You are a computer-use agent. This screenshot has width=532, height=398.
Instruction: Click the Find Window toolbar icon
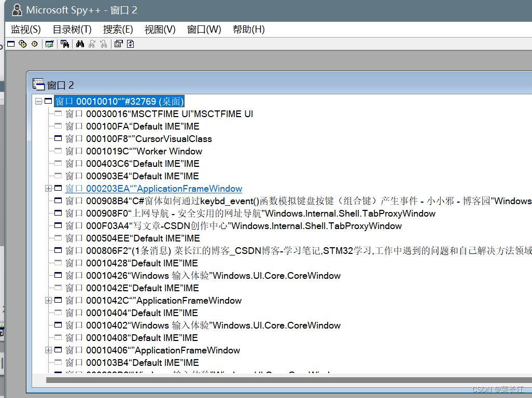(65, 44)
